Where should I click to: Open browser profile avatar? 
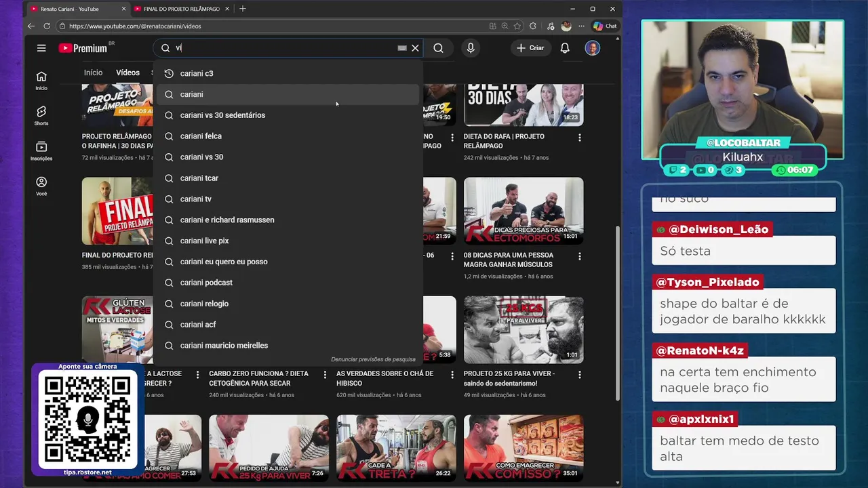[x=566, y=26]
